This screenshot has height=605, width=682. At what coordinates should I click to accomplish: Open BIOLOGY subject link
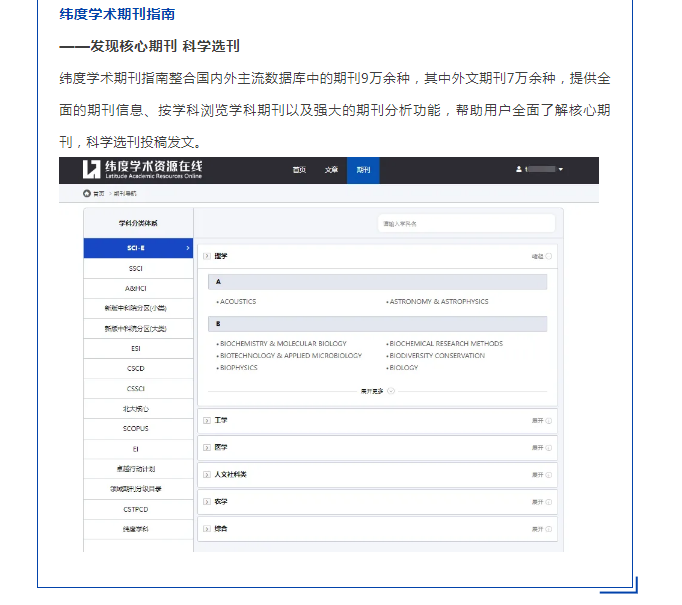402,368
